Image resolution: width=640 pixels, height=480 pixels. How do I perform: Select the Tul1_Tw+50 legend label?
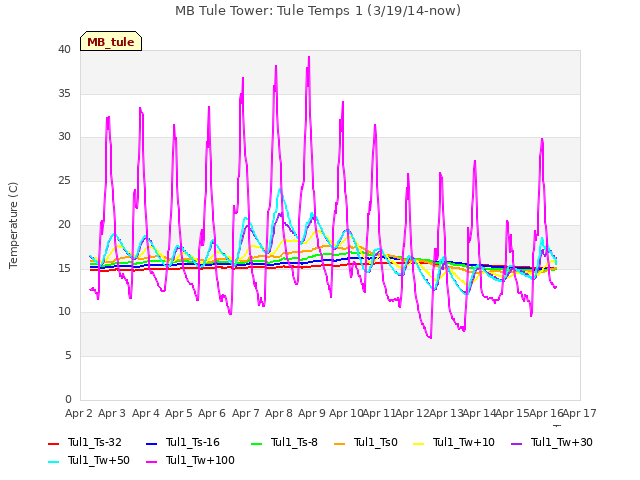pos(99,460)
